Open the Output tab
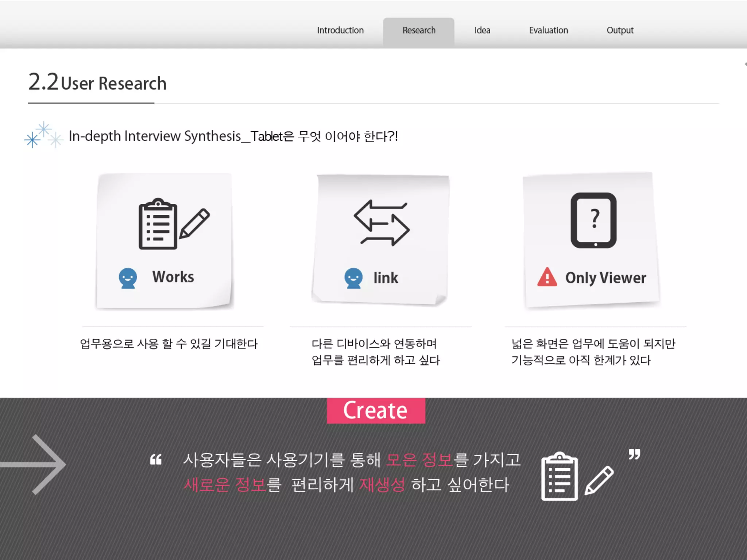The image size is (747, 560). tap(620, 30)
